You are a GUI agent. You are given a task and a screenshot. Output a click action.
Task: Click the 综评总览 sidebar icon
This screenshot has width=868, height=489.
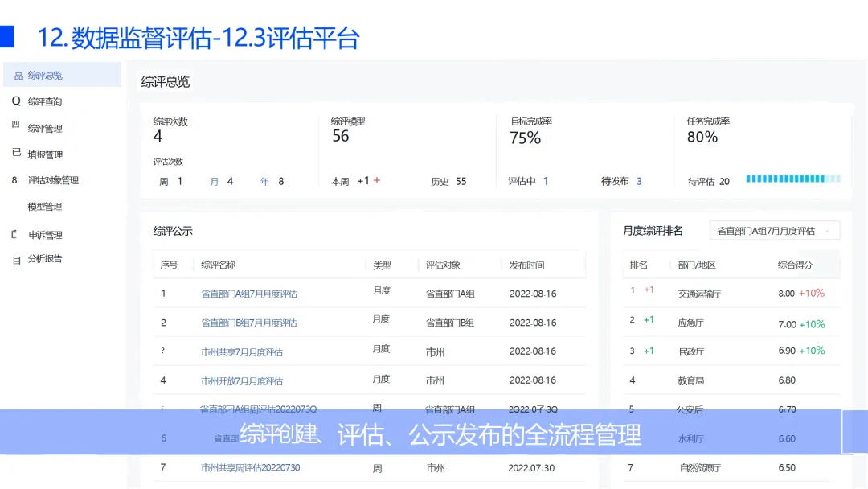[18, 76]
